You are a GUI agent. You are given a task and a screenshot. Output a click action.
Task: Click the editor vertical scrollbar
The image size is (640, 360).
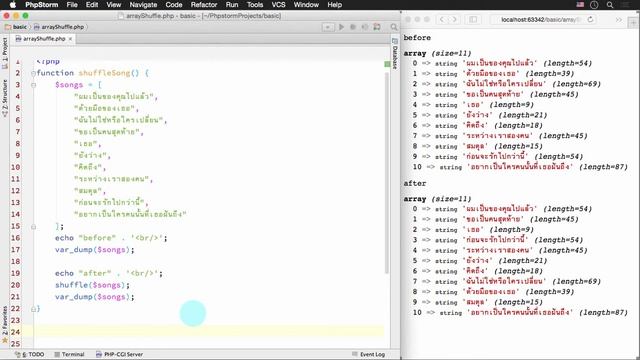pyautogui.click(x=387, y=173)
